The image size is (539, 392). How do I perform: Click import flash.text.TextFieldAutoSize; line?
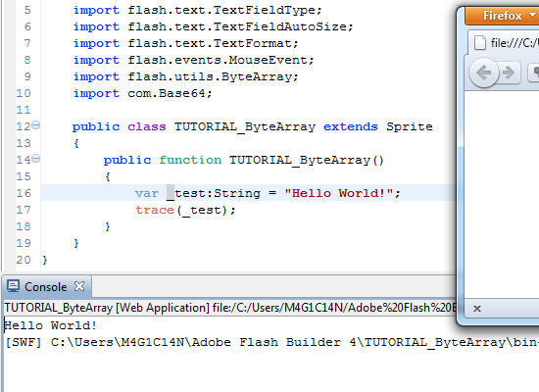point(213,26)
